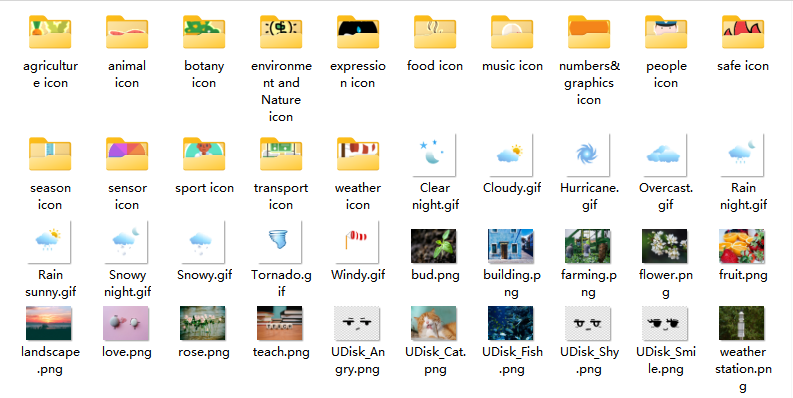Select the Rain sunny.gif file
This screenshot has height=398, width=793.
[x=49, y=242]
